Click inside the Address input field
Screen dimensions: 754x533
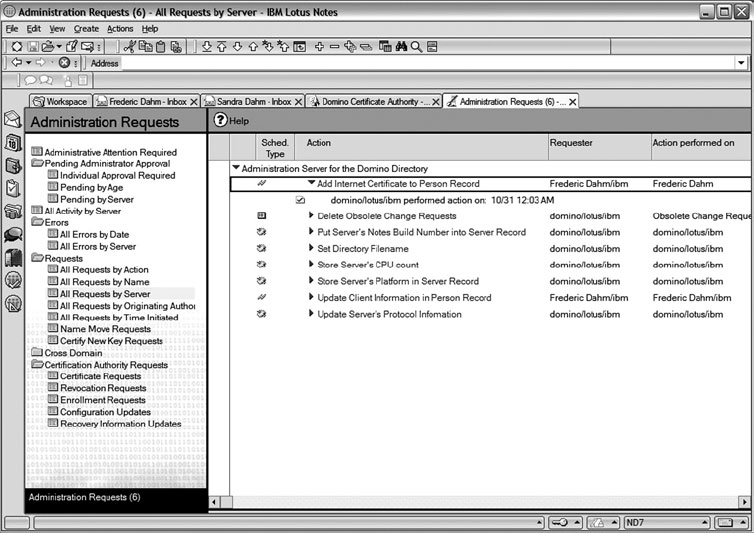point(428,63)
